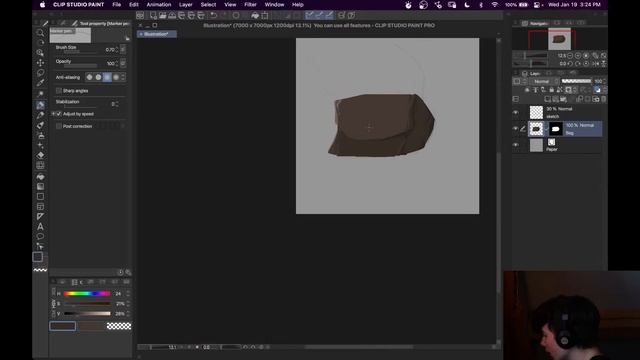Select the Frame border tool
640x360 pixels.
40,207
